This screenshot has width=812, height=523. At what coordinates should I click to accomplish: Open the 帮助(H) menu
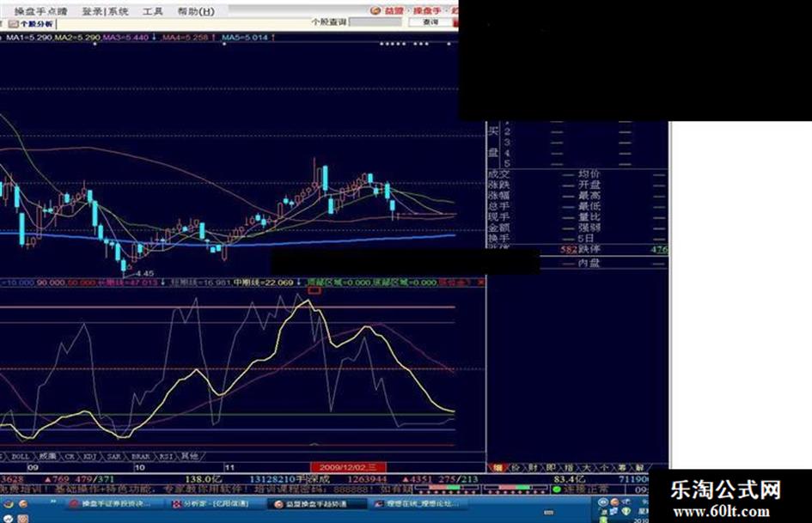[196, 11]
